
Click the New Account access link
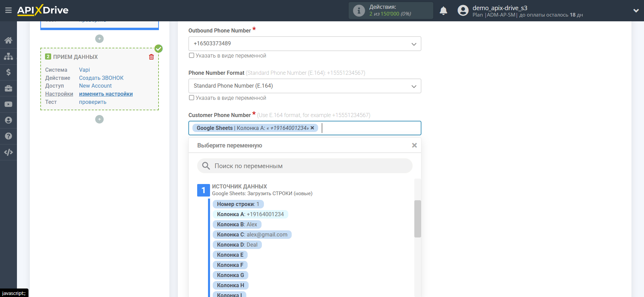pos(96,86)
